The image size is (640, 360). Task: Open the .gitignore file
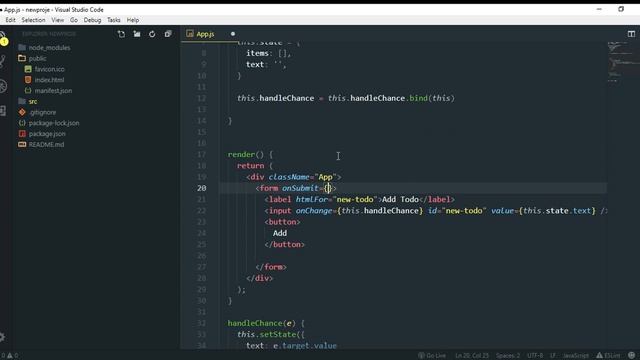click(42, 112)
